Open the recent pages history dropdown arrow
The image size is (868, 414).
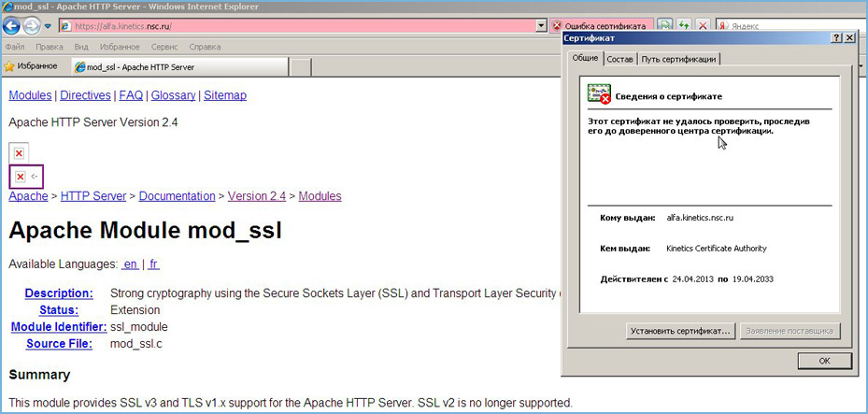[49, 26]
